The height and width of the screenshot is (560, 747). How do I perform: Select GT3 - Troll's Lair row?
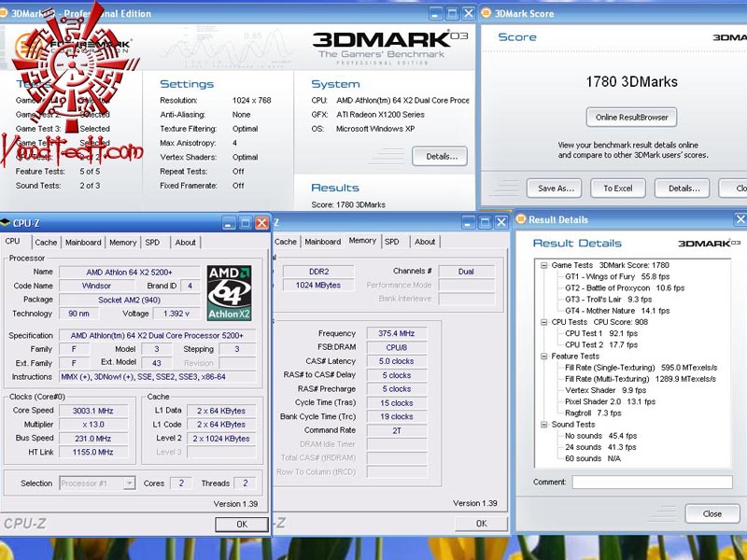[x=609, y=300]
